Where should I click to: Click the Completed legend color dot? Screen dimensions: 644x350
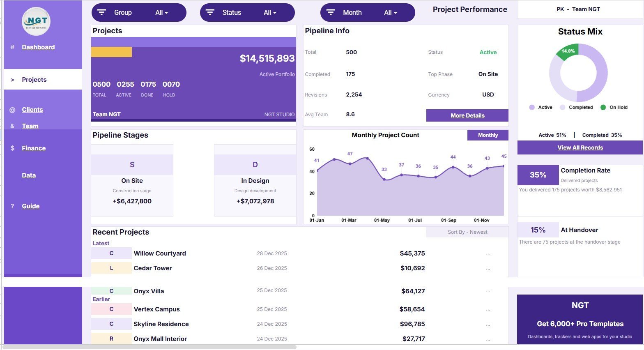coord(562,107)
